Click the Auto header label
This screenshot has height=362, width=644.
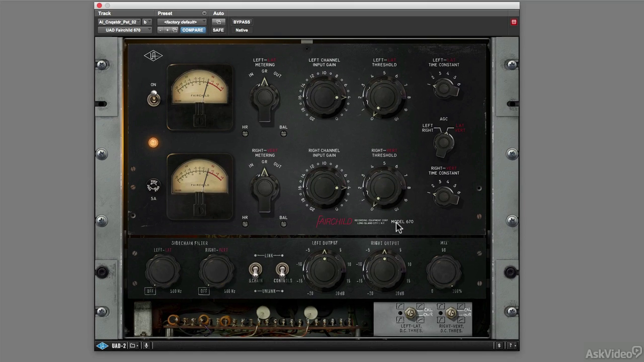[218, 14]
